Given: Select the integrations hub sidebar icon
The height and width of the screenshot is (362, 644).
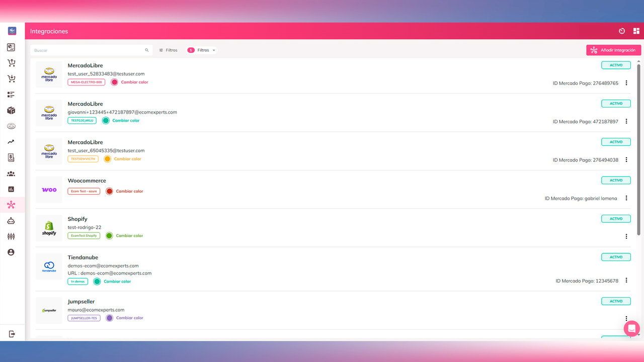Looking at the screenshot, I should [x=11, y=205].
